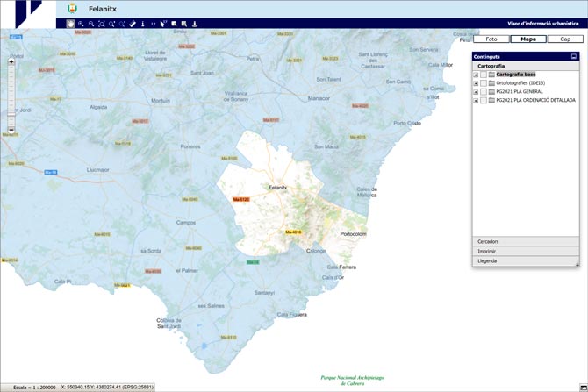The width and height of the screenshot is (588, 392).
Task: Click the PLA ORDENACIÓ DETALLADA folder icon
Action: [x=491, y=100]
